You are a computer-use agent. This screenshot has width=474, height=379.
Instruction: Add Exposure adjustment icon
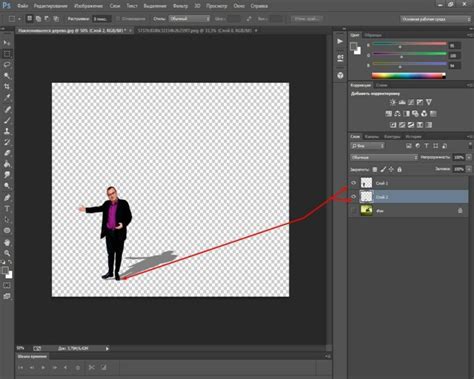point(420,102)
